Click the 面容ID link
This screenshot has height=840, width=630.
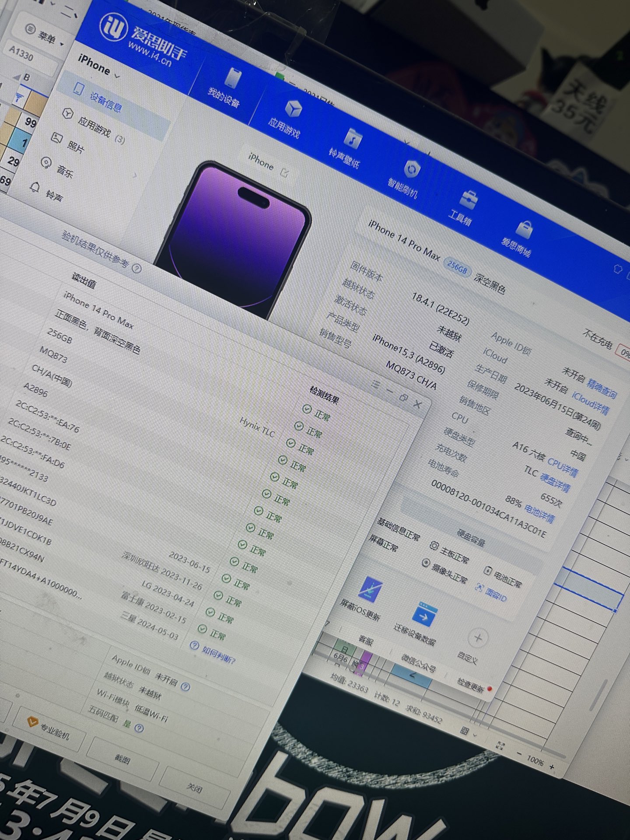(x=491, y=592)
